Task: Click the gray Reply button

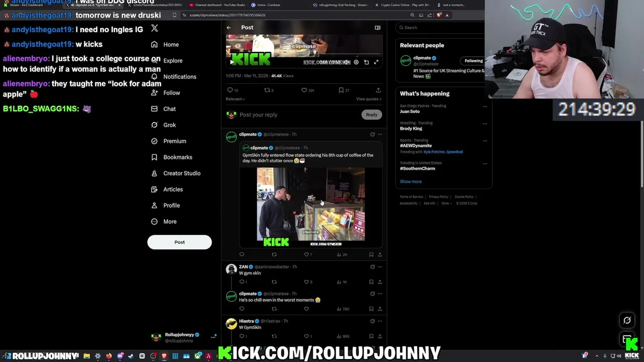Action: click(x=371, y=115)
